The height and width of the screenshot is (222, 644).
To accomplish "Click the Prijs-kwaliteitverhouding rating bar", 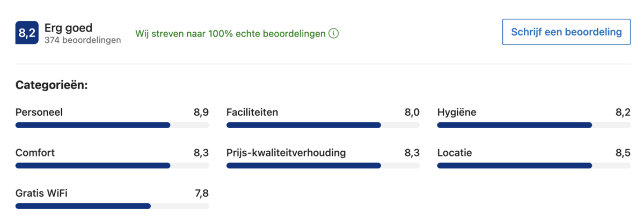I will pos(323,166).
